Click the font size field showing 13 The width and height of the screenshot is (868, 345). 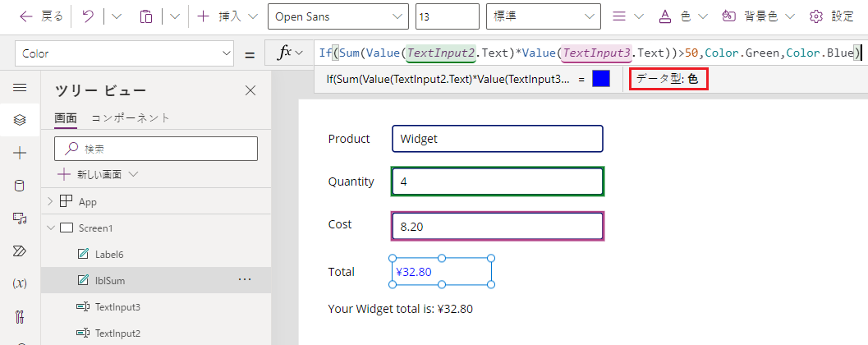click(x=448, y=16)
